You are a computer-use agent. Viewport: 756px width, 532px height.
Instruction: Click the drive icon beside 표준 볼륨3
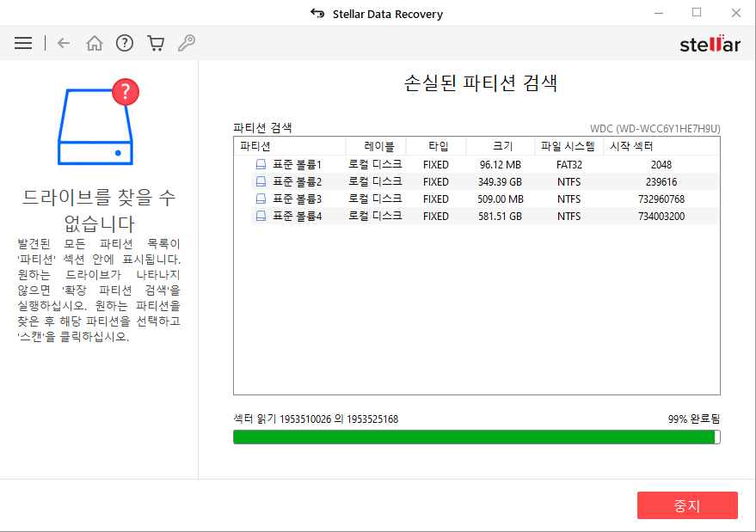261,199
